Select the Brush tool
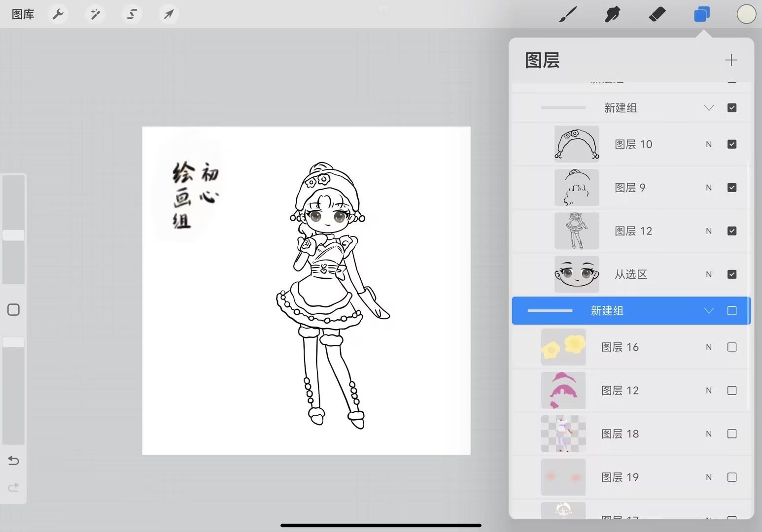 [x=568, y=14]
